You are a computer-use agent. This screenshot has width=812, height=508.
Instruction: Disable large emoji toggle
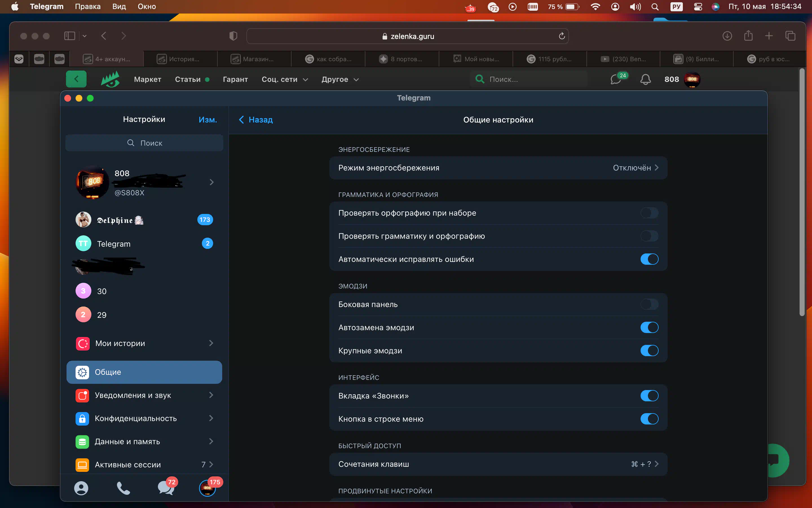[649, 351]
